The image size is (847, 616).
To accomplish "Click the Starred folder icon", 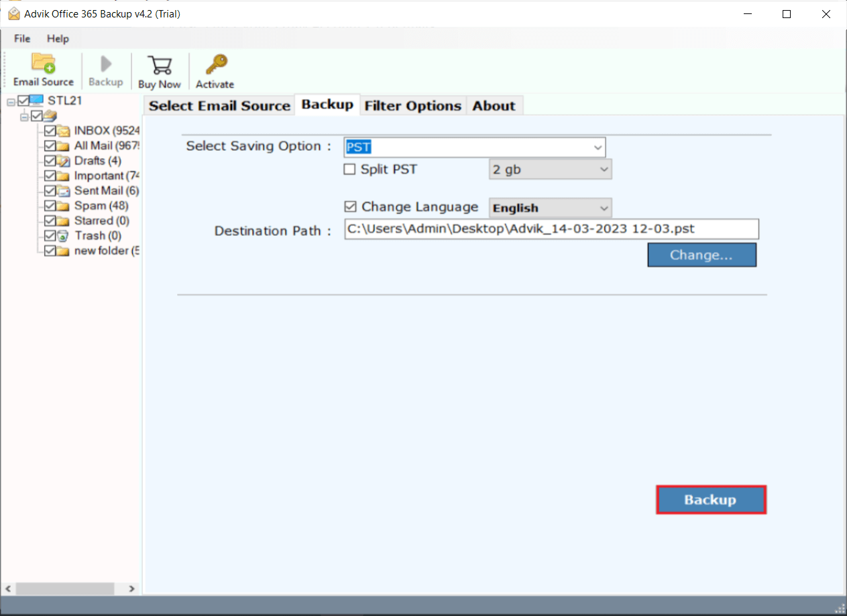I will coord(63,221).
